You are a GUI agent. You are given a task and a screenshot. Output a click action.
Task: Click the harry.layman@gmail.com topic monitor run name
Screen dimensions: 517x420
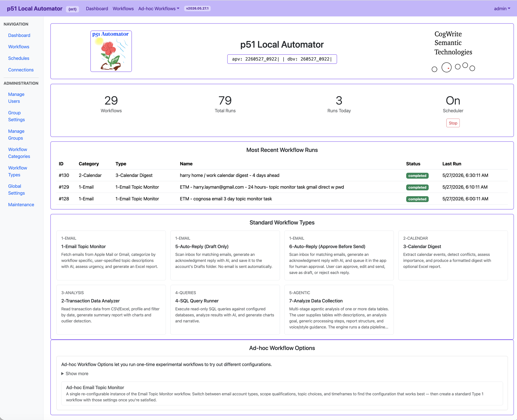pos(262,187)
